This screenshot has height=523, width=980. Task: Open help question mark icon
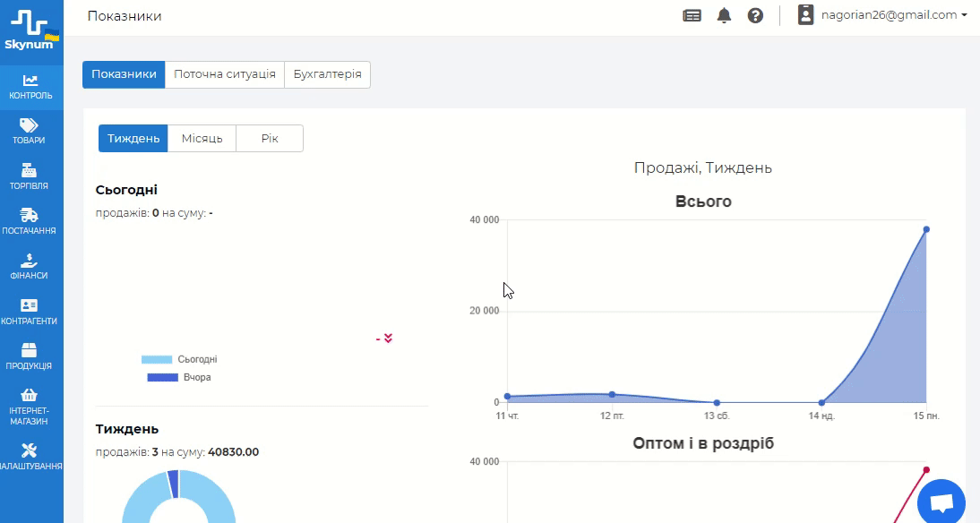click(x=756, y=15)
